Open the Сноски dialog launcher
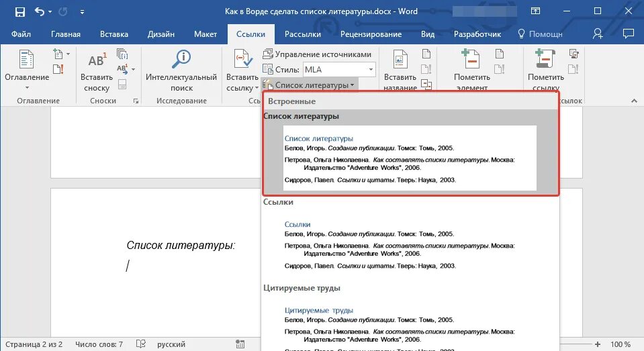The image size is (644, 351). pos(136,101)
